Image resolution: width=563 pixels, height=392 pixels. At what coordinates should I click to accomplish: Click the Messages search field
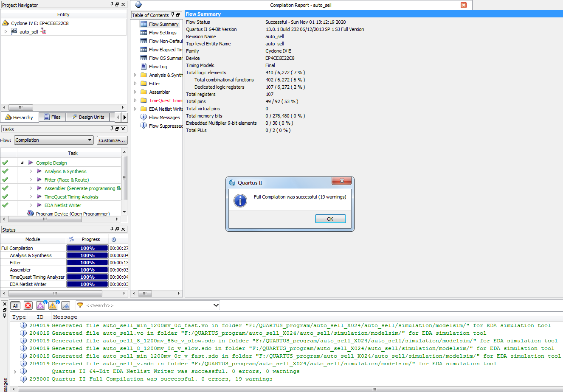[148, 305]
